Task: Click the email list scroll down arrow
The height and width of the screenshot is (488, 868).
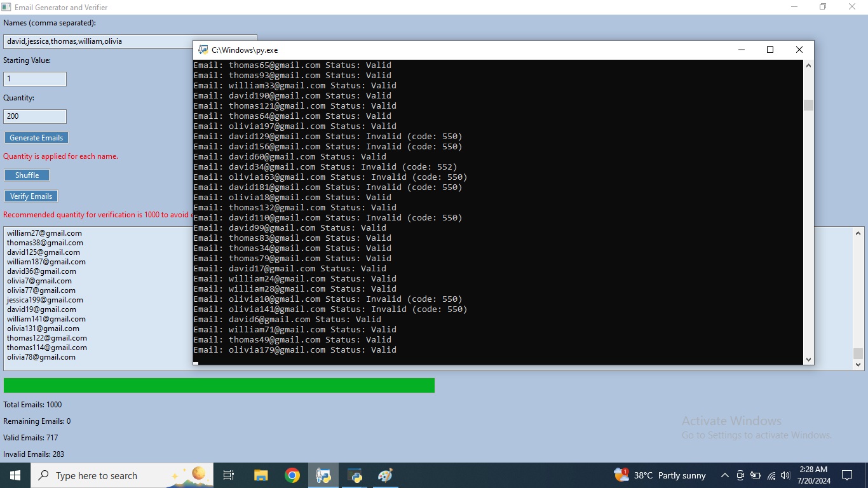Action: tap(858, 365)
